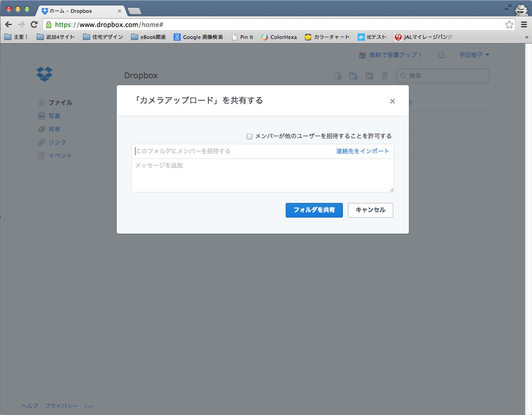Click the browser back arrow

click(9, 24)
